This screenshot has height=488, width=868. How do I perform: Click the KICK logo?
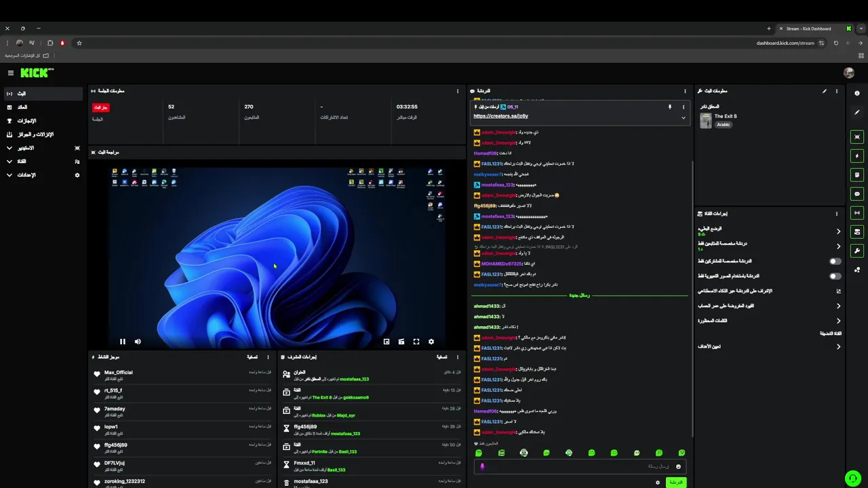[x=37, y=73]
